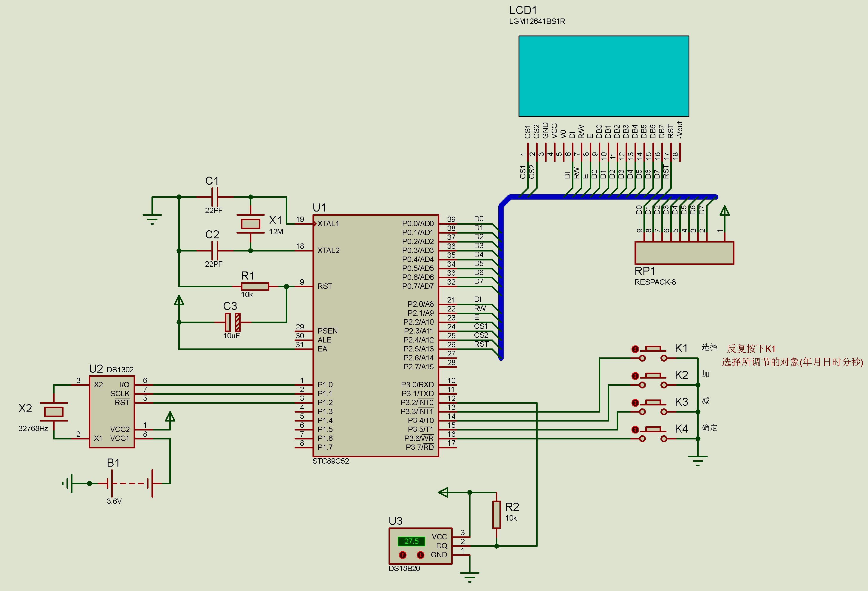The height and width of the screenshot is (591, 868).
Task: Select the C3 10uF capacitor symbol
Action: pyautogui.click(x=232, y=322)
